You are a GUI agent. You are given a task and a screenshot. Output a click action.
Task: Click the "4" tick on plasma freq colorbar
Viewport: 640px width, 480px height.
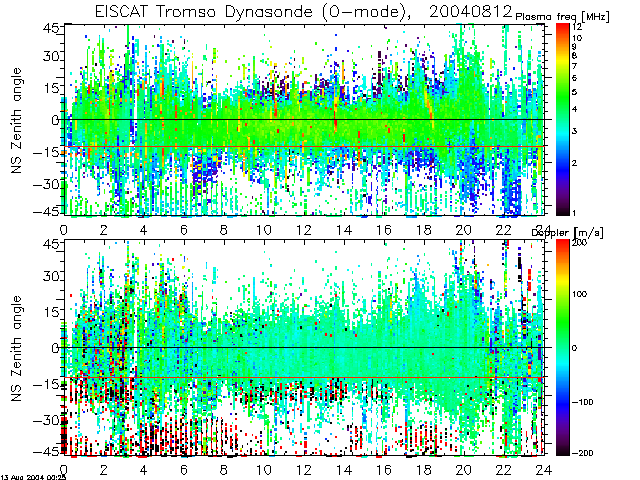[574, 109]
